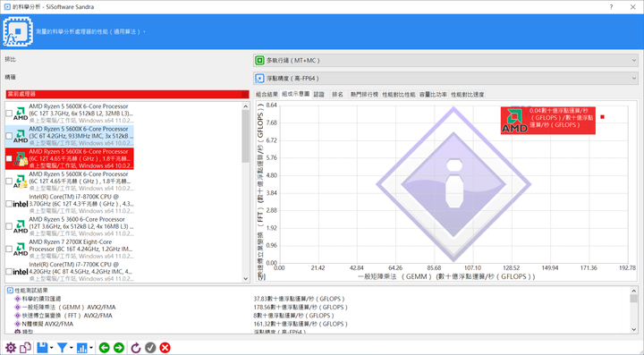Click the diamond icon beside 科學的績效匯總
Viewport: 644px width, 355px height.
coord(18,299)
